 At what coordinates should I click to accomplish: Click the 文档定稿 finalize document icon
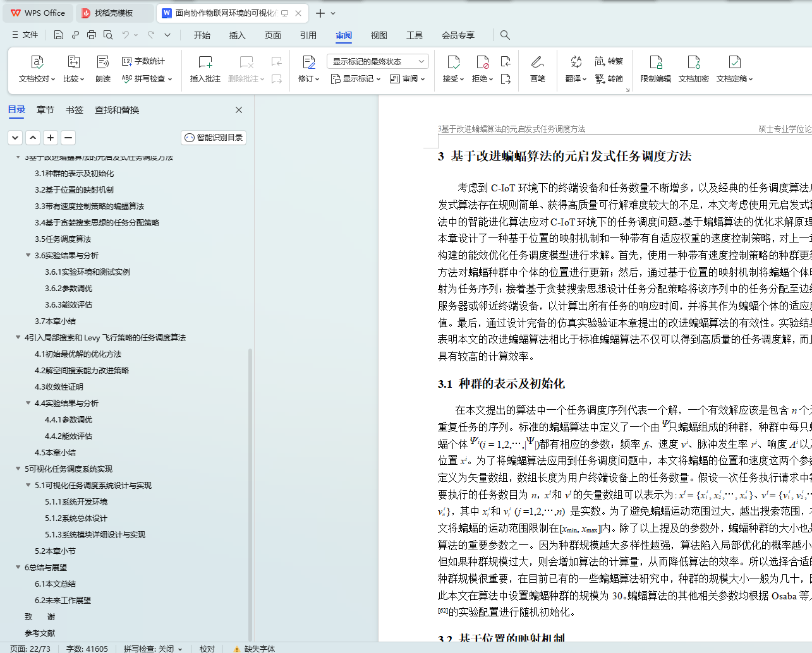[734, 62]
